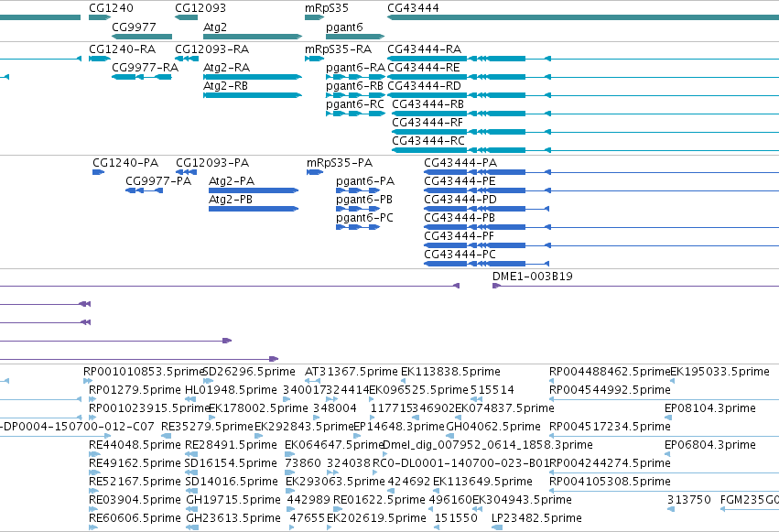Click the CG12093-RA transcript
This screenshot has height=532, width=779.
coord(187,59)
